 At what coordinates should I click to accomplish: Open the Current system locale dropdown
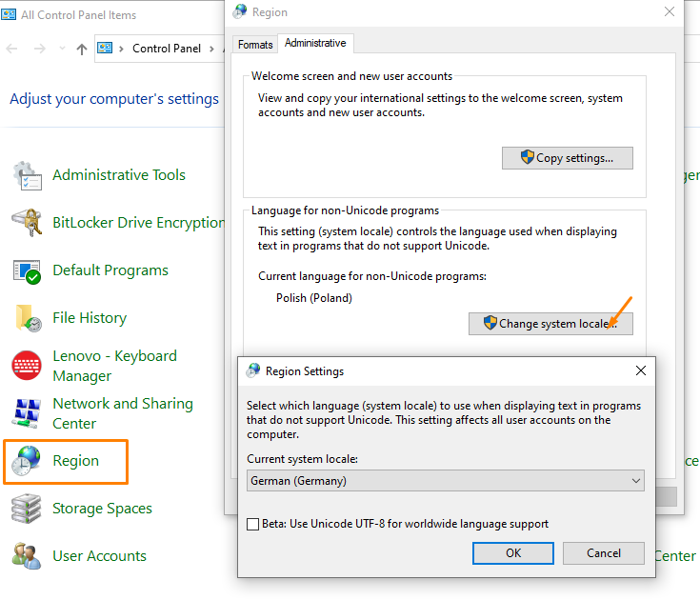445,481
